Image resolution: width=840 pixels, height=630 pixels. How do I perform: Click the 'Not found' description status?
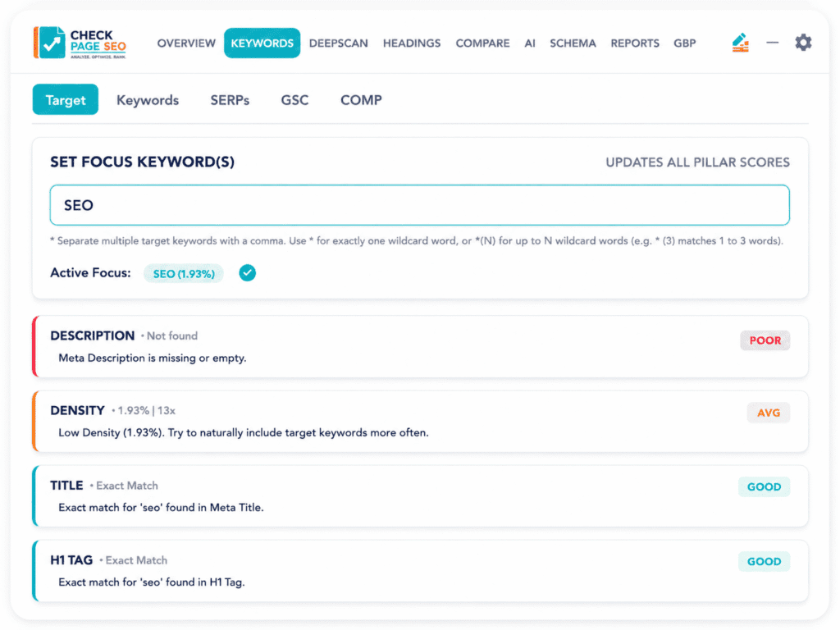[x=172, y=336]
